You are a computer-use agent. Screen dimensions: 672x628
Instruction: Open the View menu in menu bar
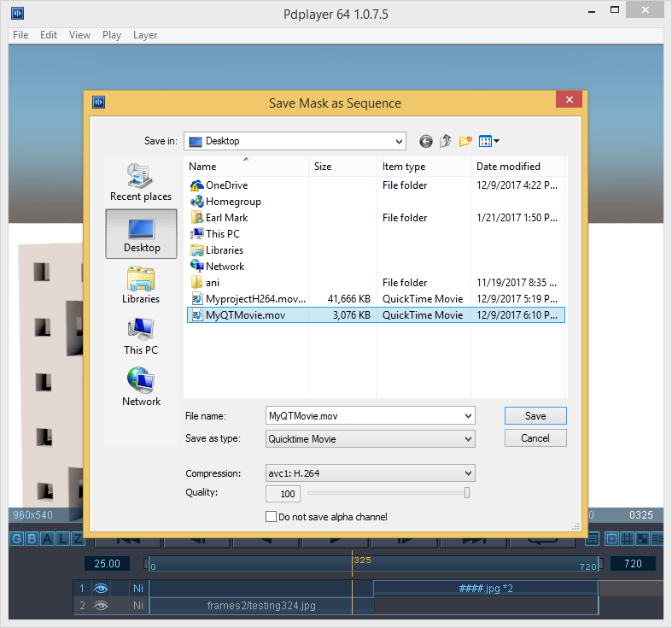coord(79,35)
